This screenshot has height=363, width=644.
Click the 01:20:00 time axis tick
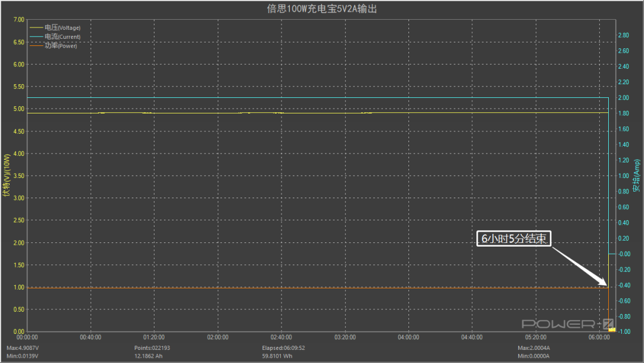[154, 337]
